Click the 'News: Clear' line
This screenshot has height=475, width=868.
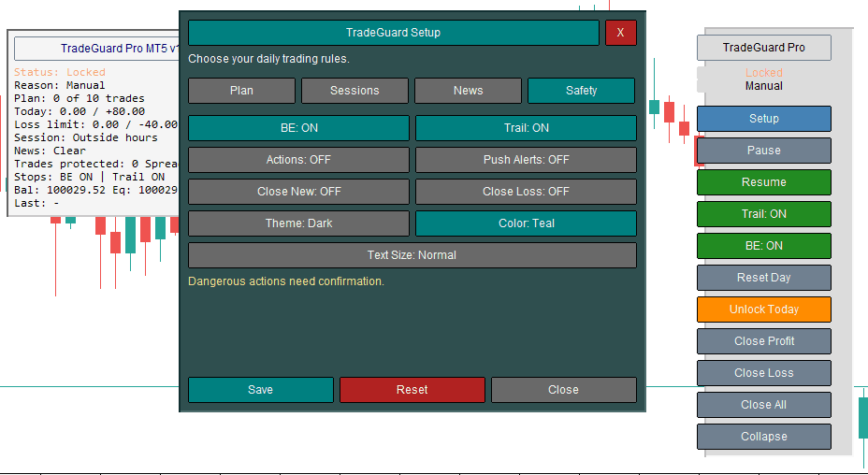pos(50,151)
